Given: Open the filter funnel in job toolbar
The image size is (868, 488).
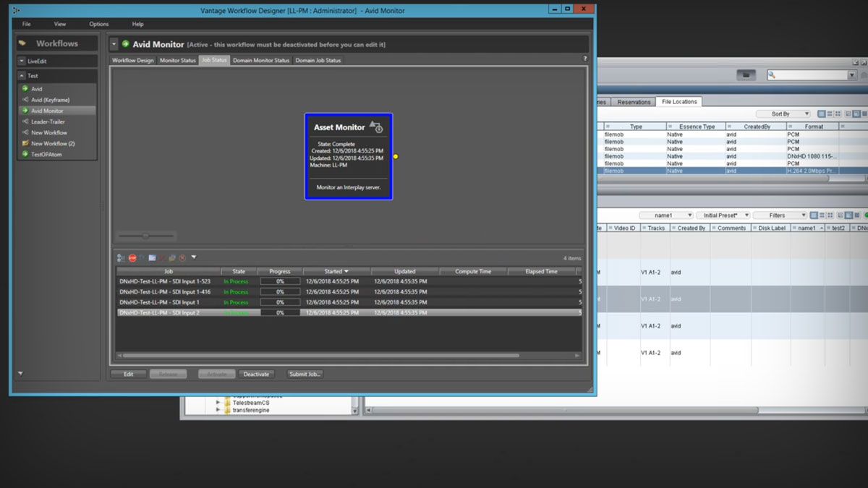Looking at the screenshot, I should coord(194,257).
